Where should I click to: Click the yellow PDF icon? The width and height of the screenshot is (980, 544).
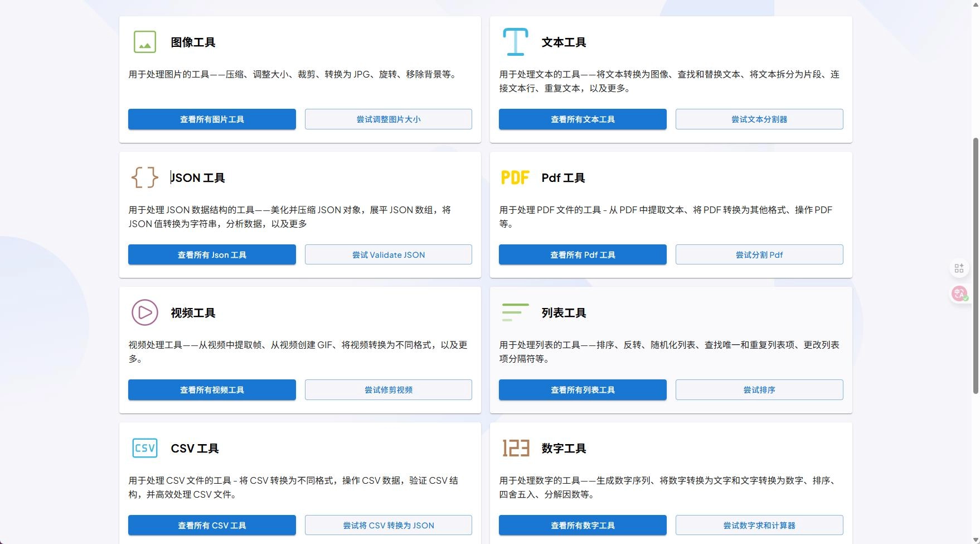[x=515, y=177]
